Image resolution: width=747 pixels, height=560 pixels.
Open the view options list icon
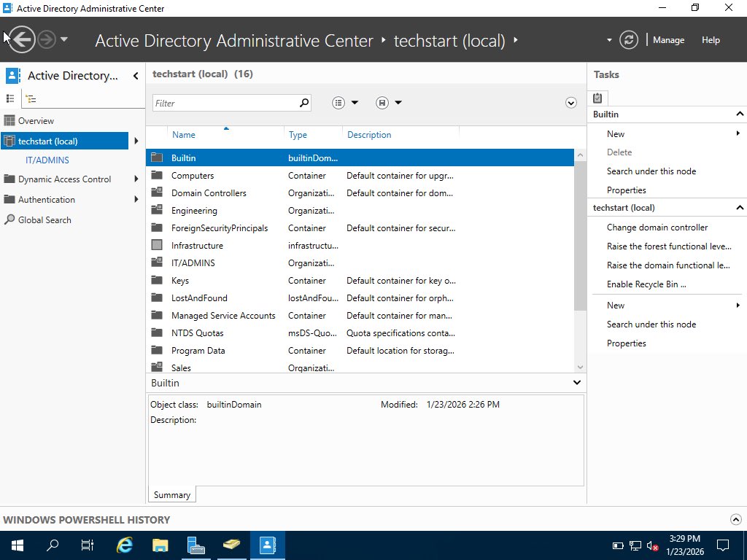click(x=338, y=103)
